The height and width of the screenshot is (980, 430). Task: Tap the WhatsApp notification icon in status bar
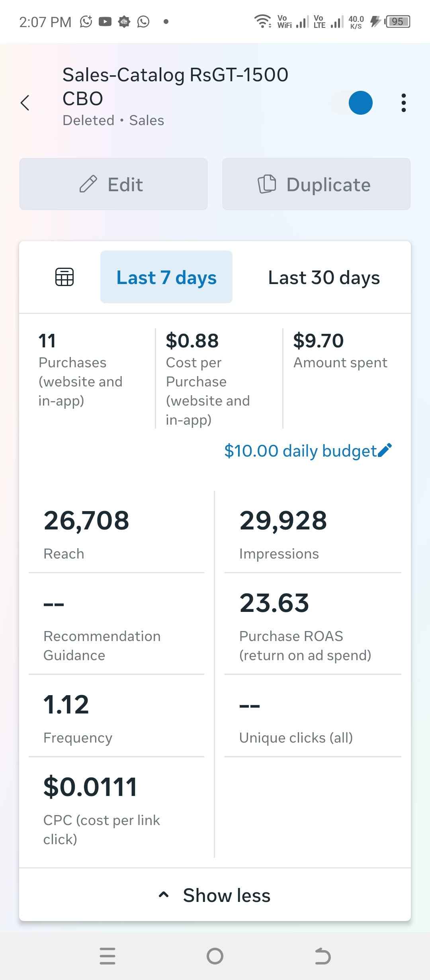point(143,22)
